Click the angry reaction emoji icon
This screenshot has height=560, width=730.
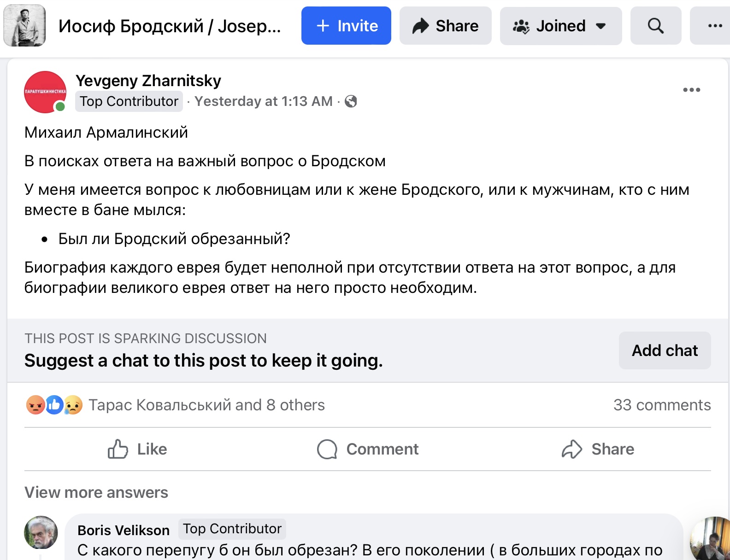coord(35,405)
